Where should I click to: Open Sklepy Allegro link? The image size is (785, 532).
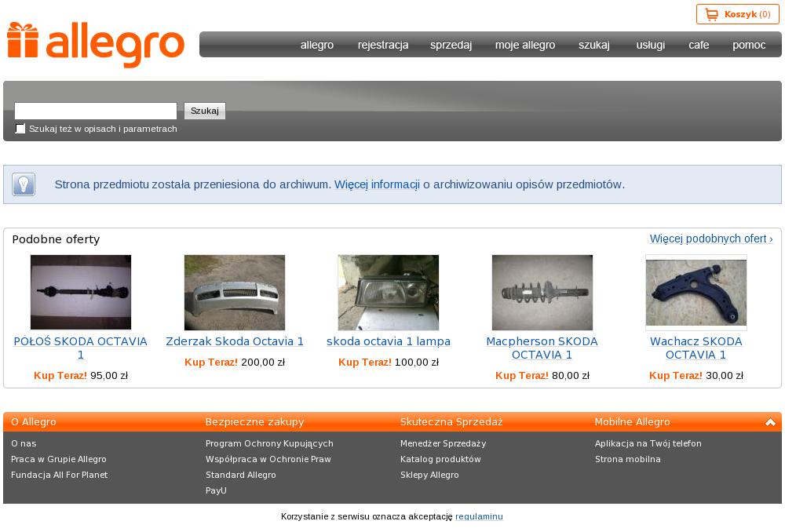(x=429, y=475)
